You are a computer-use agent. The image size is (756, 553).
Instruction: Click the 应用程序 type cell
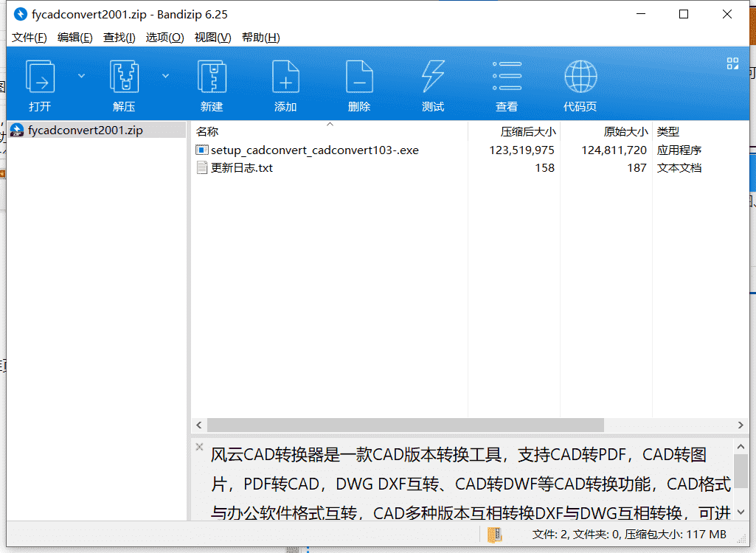[x=679, y=150]
